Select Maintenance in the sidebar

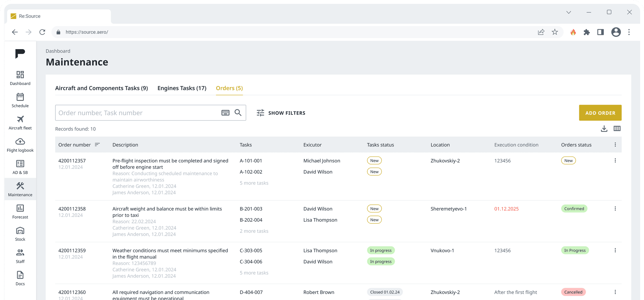[20, 189]
